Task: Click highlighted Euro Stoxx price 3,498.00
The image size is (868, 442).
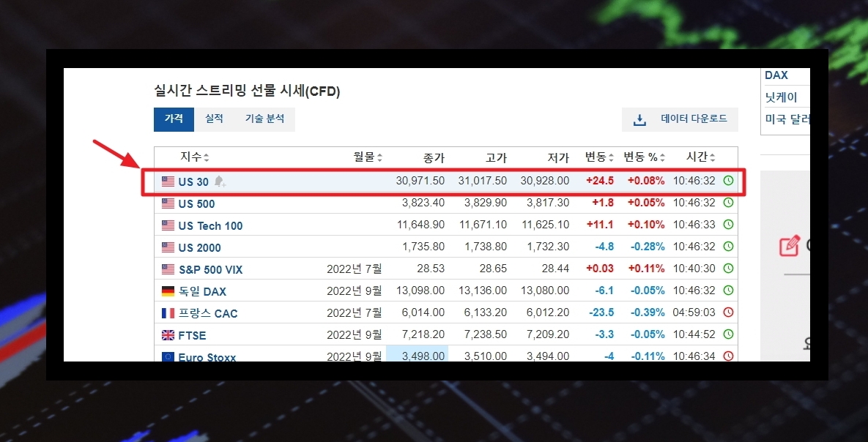Action: (x=417, y=354)
